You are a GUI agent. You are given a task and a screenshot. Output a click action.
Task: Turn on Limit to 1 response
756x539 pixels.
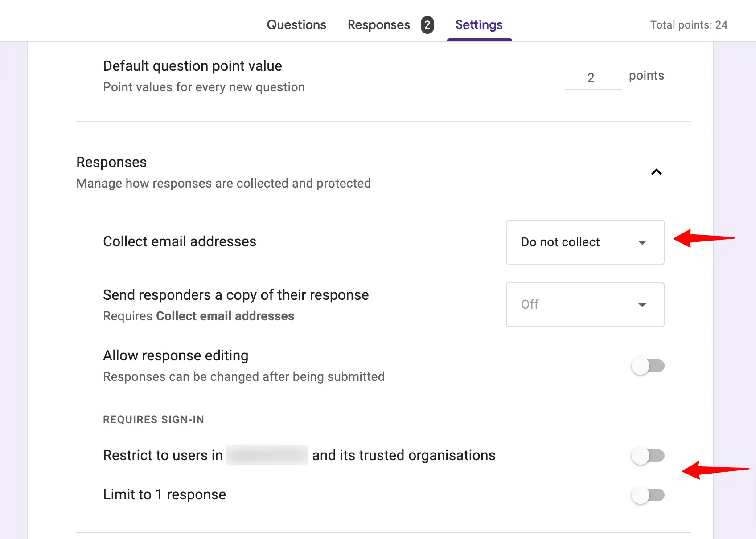(x=648, y=494)
